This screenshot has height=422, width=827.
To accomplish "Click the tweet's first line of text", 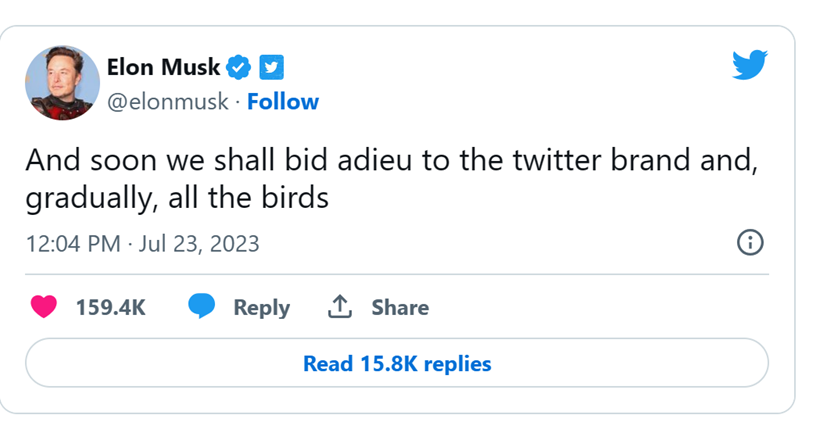I will [x=389, y=162].
